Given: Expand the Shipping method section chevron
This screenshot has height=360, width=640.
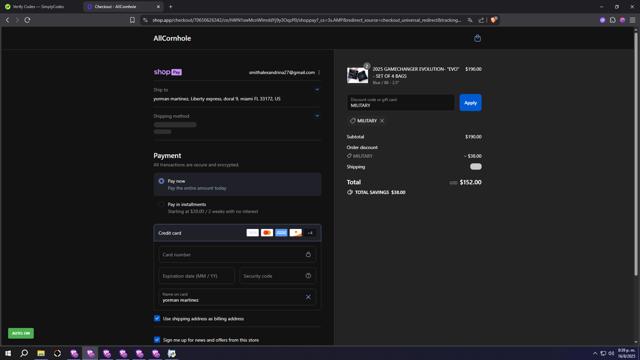Looking at the screenshot, I should tap(317, 116).
